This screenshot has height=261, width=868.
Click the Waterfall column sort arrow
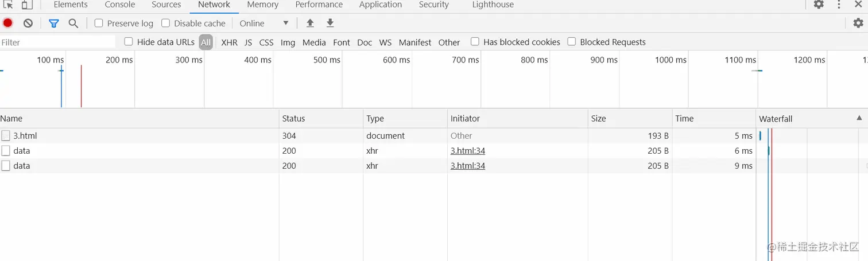[859, 118]
